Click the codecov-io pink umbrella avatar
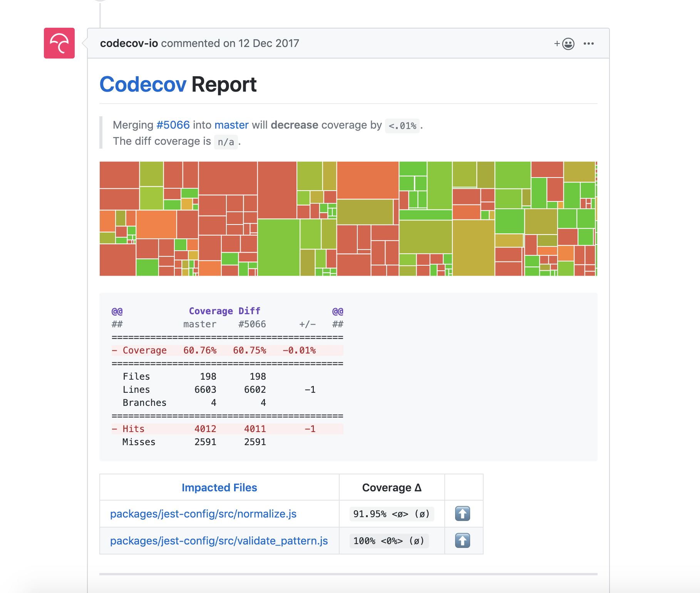 [59, 43]
